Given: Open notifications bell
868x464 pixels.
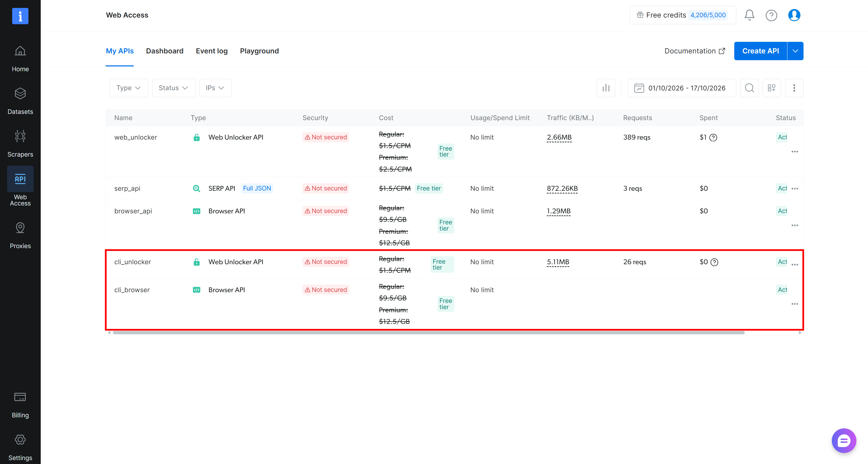Looking at the screenshot, I should pos(749,15).
